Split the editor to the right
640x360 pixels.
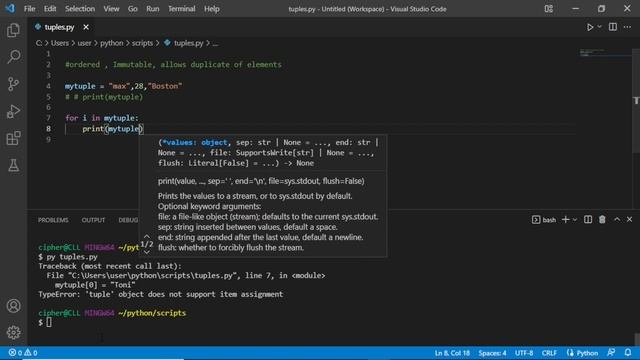point(613,27)
